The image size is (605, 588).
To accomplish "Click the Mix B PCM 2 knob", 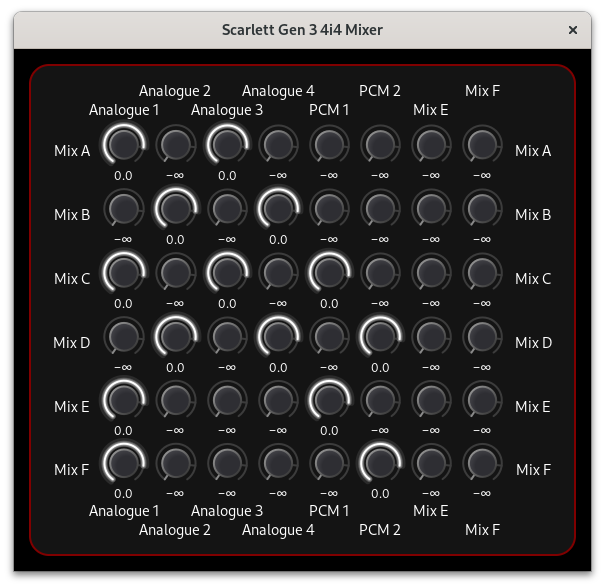I will coord(380,209).
